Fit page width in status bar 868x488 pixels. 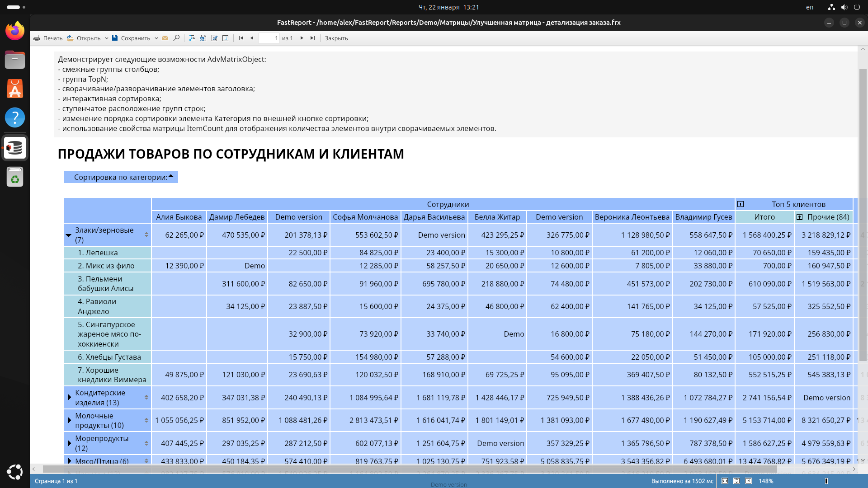coord(725,481)
